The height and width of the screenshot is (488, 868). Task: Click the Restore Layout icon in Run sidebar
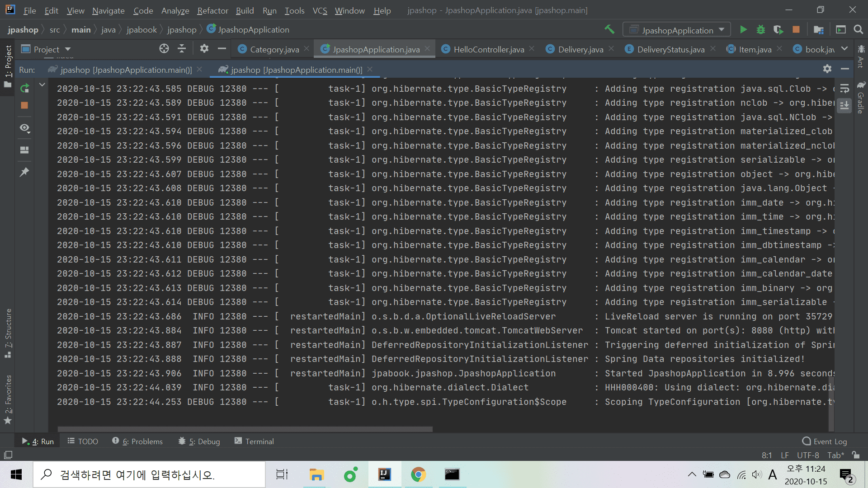24,150
